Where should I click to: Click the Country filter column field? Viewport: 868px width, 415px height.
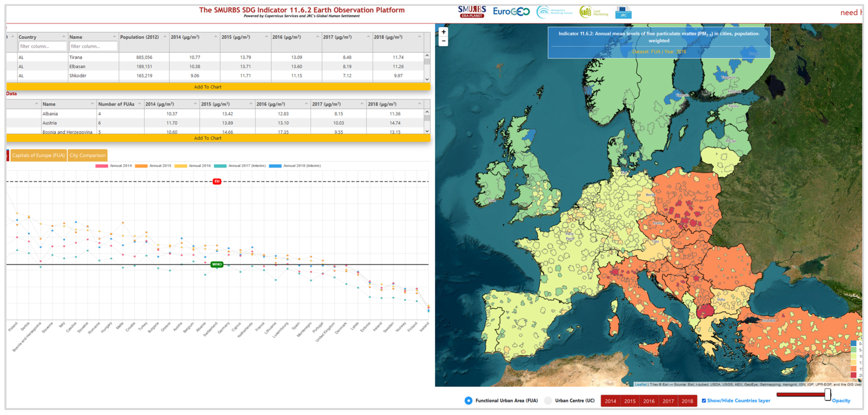[x=42, y=46]
